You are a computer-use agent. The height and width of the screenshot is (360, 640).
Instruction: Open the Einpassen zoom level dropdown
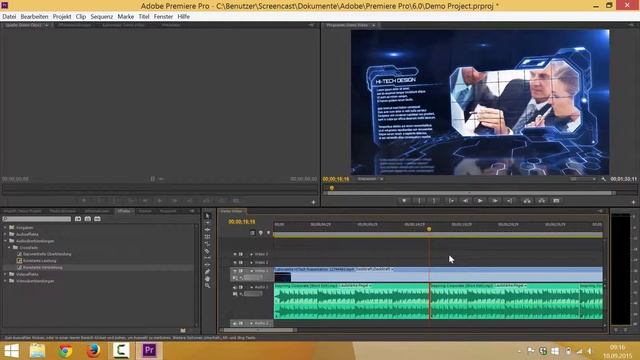coord(370,179)
